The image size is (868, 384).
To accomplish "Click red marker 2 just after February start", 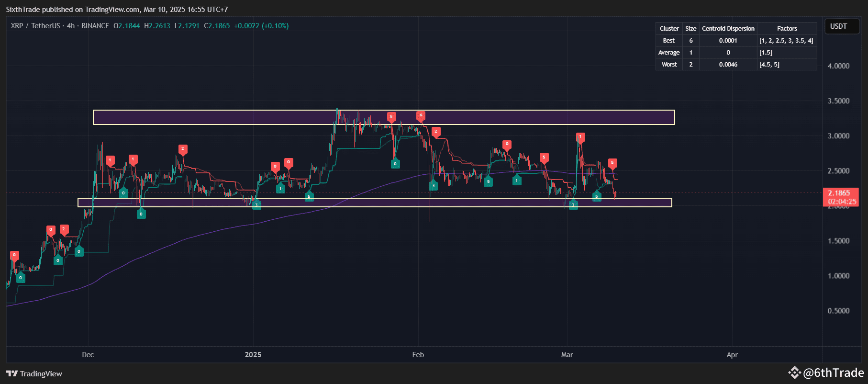I will click(436, 131).
